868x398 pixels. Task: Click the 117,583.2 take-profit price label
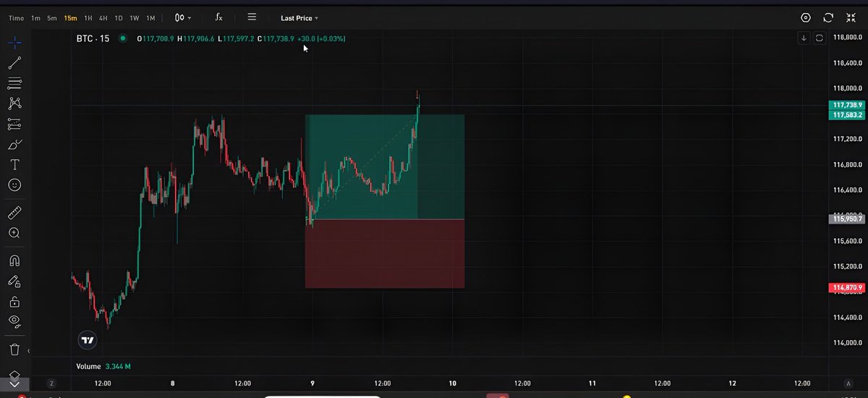pyautogui.click(x=848, y=115)
